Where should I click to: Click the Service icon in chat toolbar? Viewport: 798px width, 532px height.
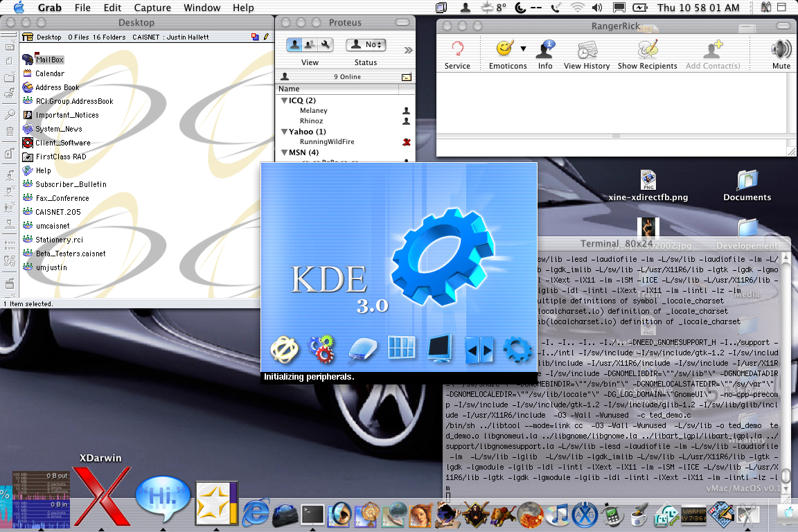tap(457, 55)
